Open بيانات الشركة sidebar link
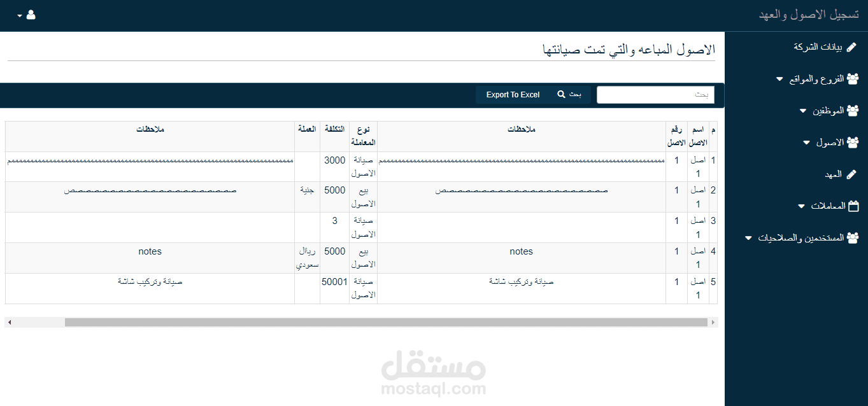The image size is (868, 406). (818, 47)
